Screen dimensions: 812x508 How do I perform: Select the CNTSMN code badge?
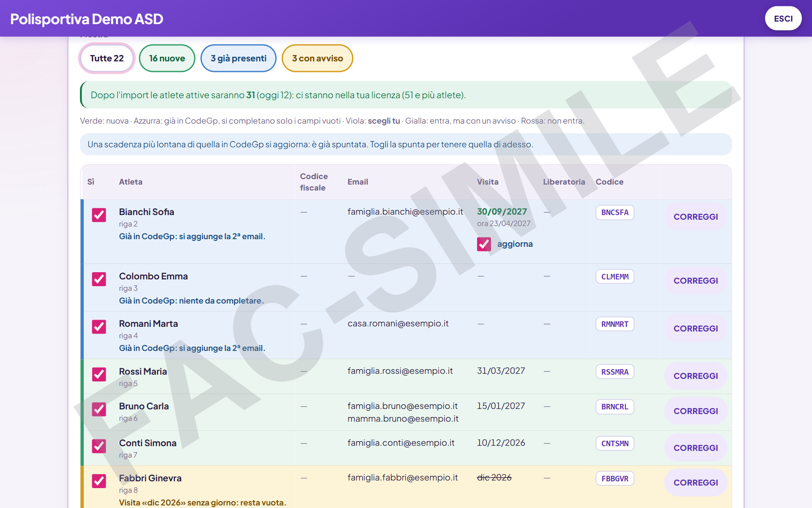tap(615, 444)
